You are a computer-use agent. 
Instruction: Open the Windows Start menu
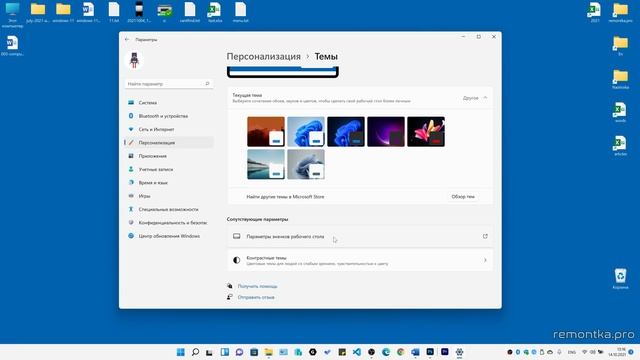(x=180, y=352)
